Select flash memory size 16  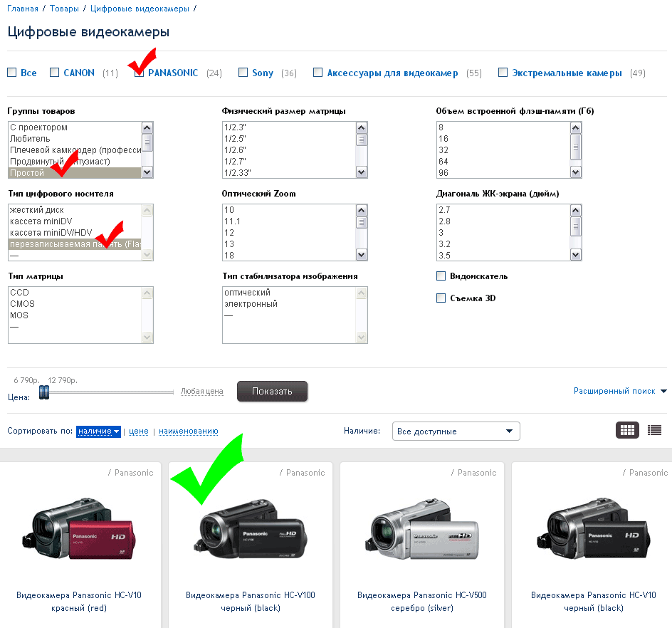[503, 138]
